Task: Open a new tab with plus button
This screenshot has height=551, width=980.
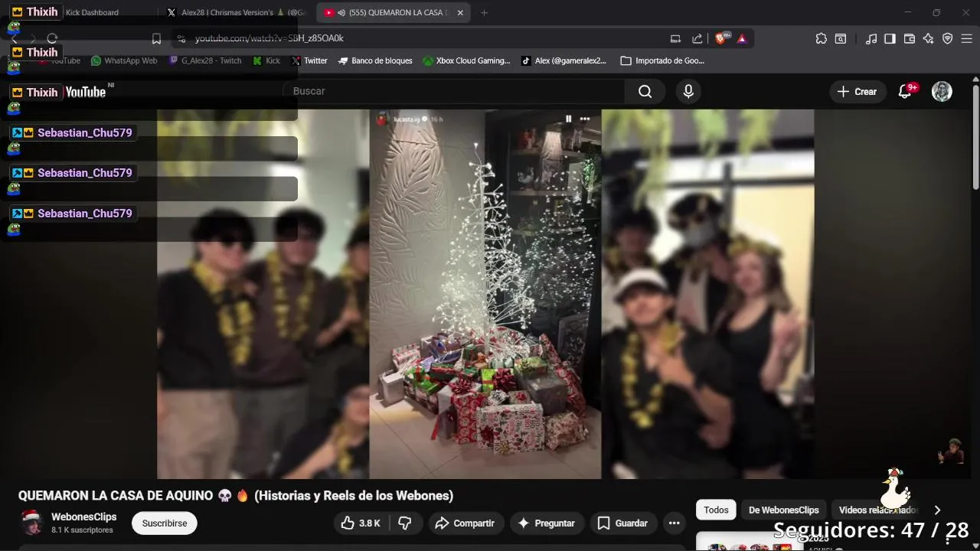Action: 484,12
